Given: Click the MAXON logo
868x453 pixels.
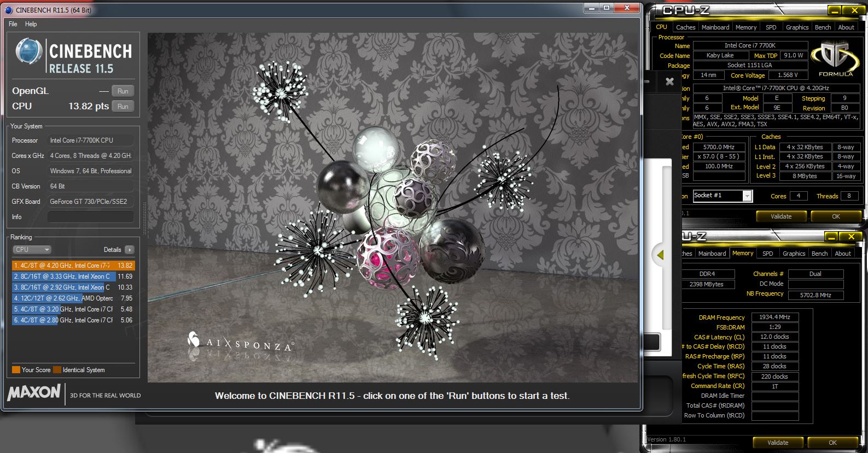Looking at the screenshot, I should [34, 392].
